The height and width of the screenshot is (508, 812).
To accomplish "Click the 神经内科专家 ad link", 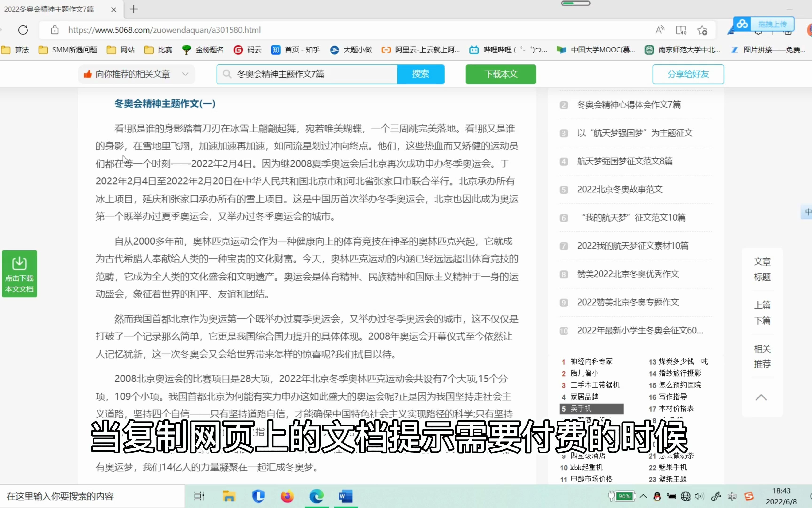I will pyautogui.click(x=591, y=361).
